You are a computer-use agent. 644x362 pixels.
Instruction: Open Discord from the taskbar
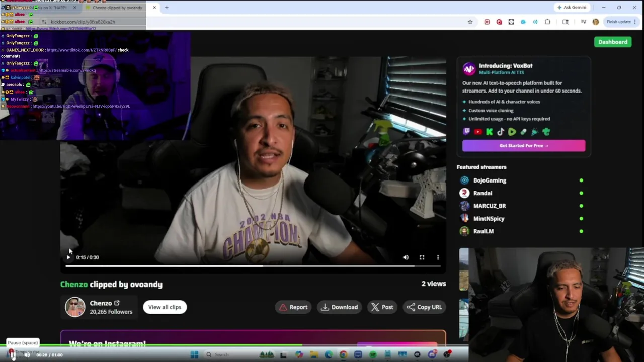pyautogui.click(x=432, y=355)
